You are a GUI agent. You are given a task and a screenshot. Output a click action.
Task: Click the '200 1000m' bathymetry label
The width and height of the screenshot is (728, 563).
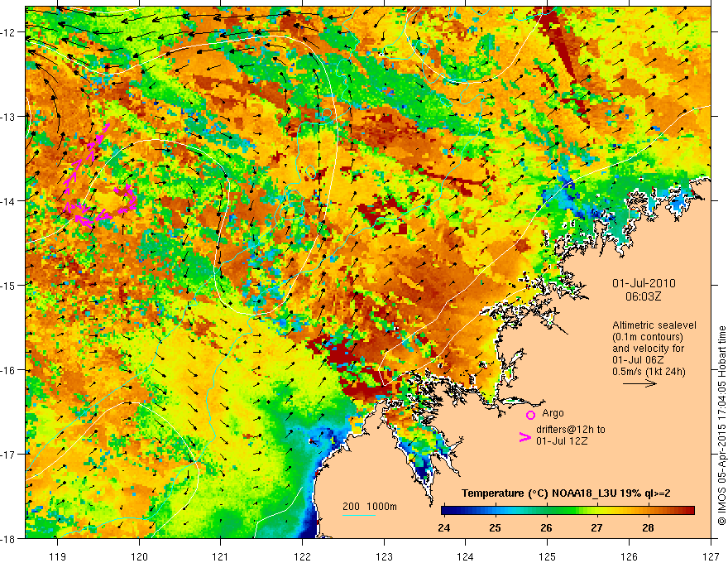[370, 507]
